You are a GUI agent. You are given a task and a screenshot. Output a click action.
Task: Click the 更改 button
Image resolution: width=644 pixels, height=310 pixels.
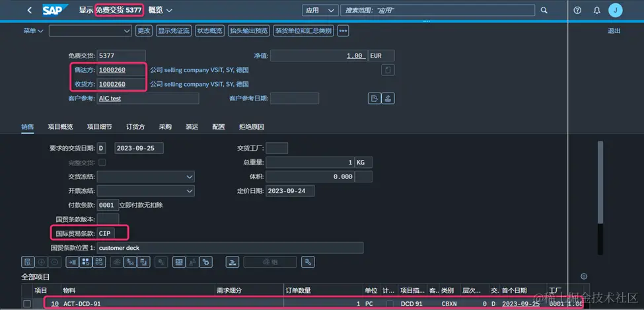pyautogui.click(x=144, y=31)
